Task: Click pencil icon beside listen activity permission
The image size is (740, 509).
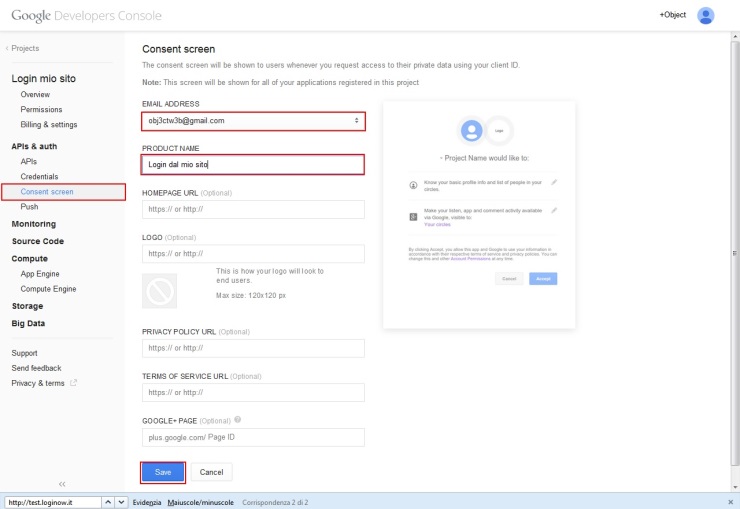Action: pyautogui.click(x=554, y=211)
